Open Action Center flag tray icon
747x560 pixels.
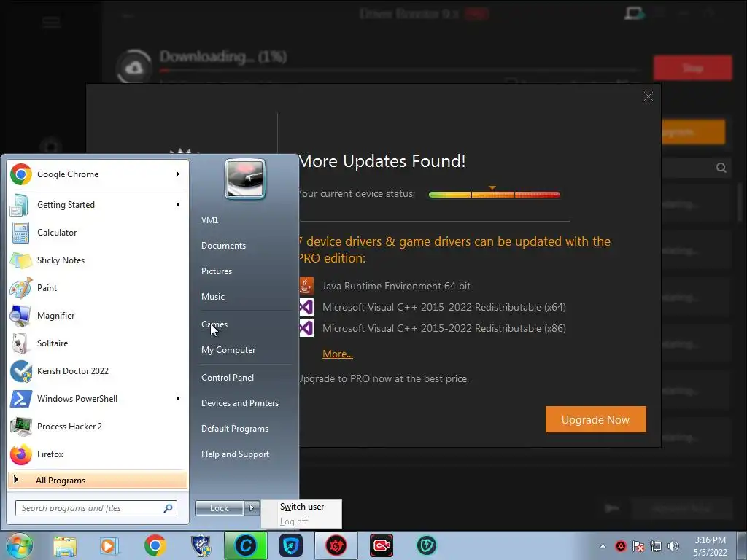638,546
